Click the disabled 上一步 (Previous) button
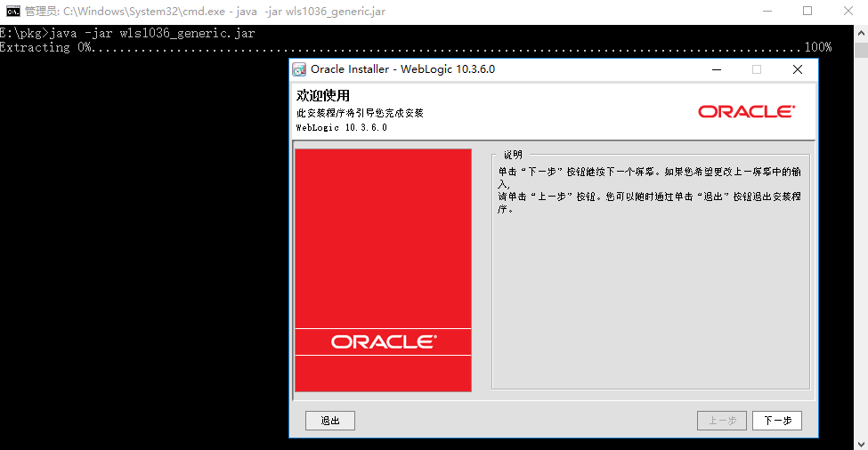The width and height of the screenshot is (868, 450). [x=722, y=421]
